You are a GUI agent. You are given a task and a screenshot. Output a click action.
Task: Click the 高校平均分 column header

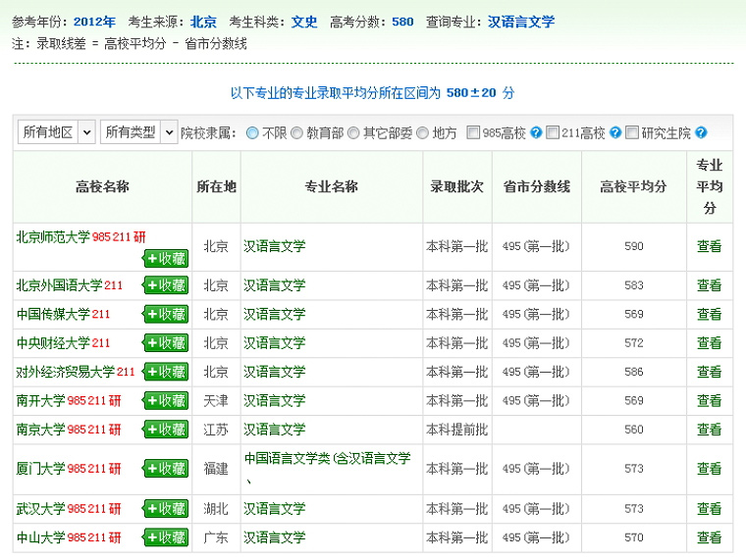[633, 186]
